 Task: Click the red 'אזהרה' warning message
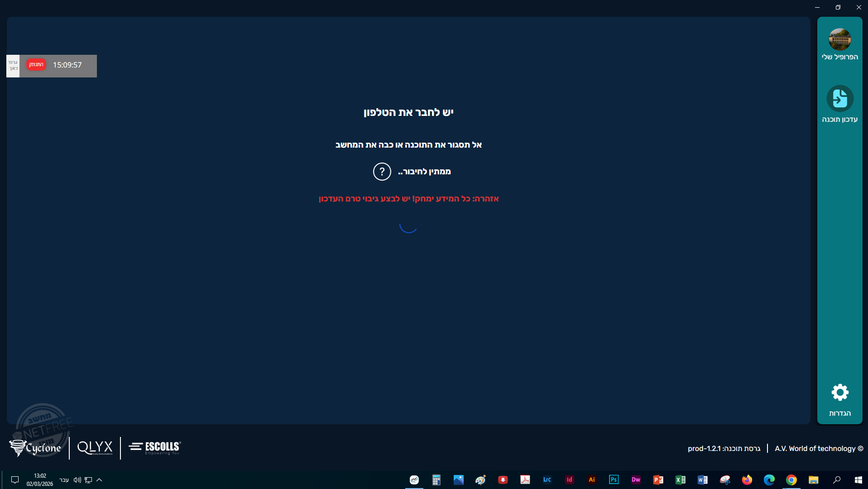(x=408, y=199)
